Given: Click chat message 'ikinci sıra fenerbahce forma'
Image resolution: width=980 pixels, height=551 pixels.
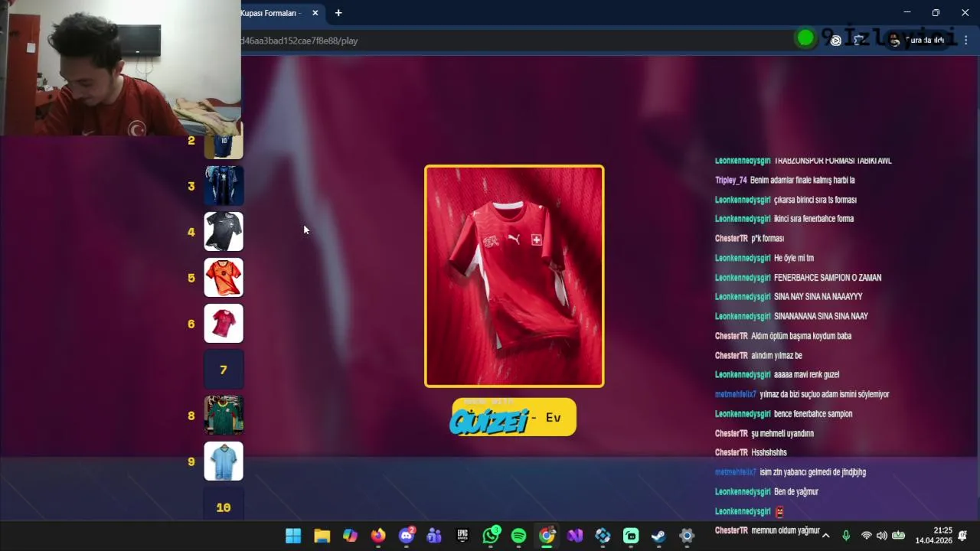Looking at the screenshot, I should tap(814, 219).
